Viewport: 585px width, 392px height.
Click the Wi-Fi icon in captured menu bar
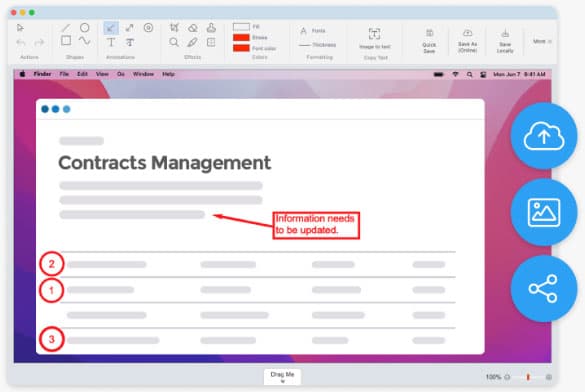click(455, 74)
